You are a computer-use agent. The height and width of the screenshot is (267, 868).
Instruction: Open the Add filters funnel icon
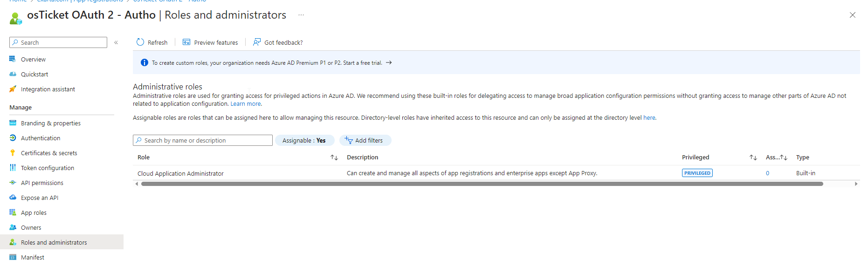[x=349, y=140]
